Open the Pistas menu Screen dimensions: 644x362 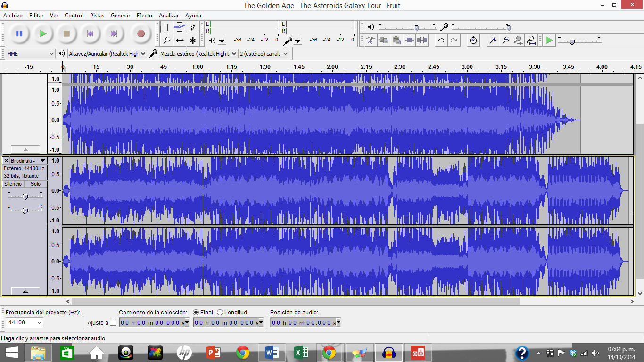click(97, 16)
